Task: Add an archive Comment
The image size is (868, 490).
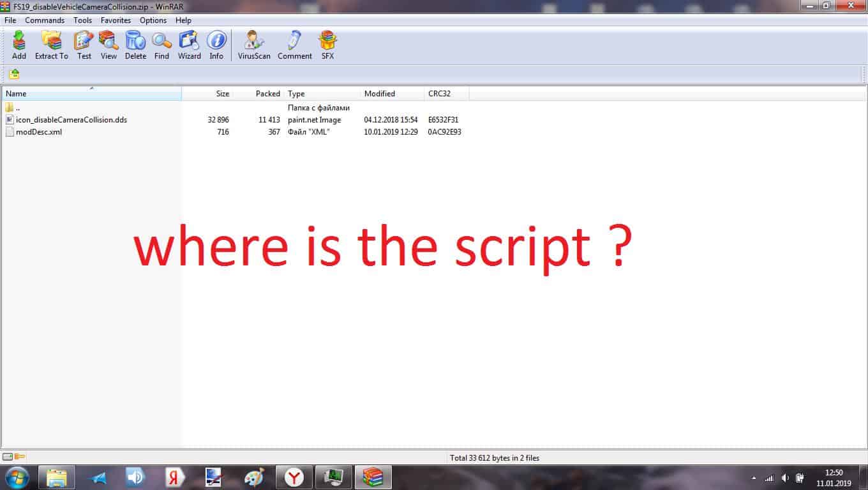Action: pos(294,45)
